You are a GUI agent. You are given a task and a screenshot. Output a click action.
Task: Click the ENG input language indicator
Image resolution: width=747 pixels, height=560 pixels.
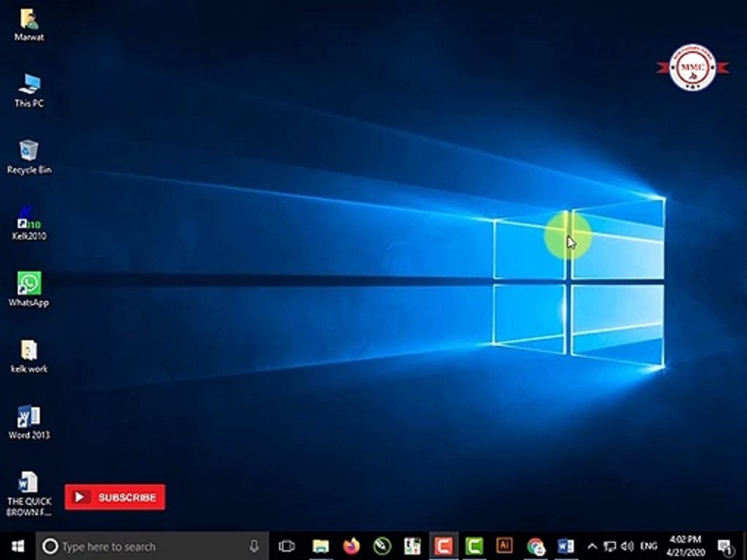click(649, 546)
